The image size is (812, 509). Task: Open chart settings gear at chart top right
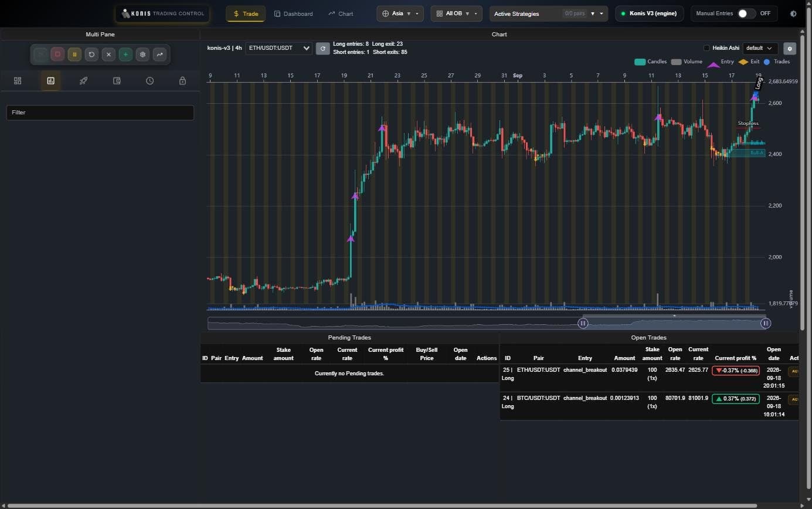[790, 49]
